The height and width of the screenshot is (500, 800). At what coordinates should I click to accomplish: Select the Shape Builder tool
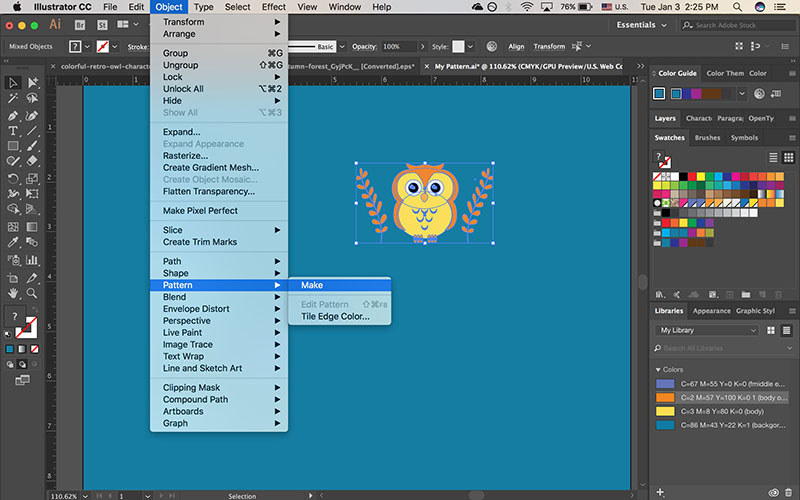point(13,209)
